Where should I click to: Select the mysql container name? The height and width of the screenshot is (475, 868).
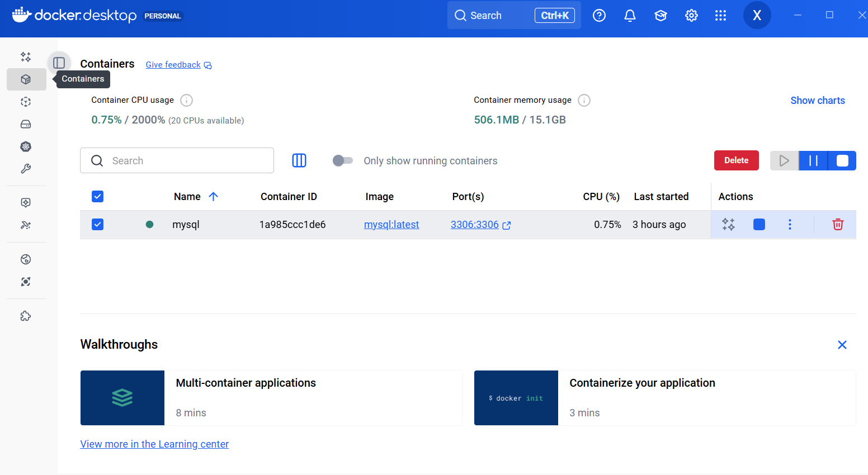point(186,225)
